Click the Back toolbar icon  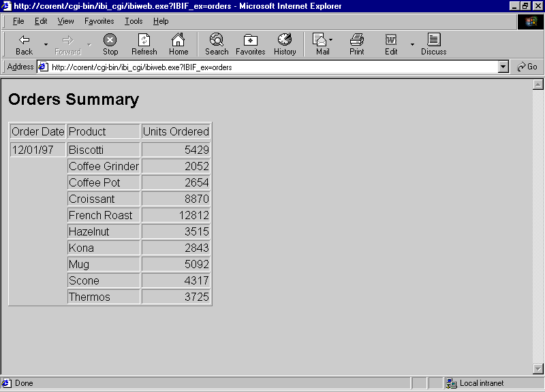point(24,40)
